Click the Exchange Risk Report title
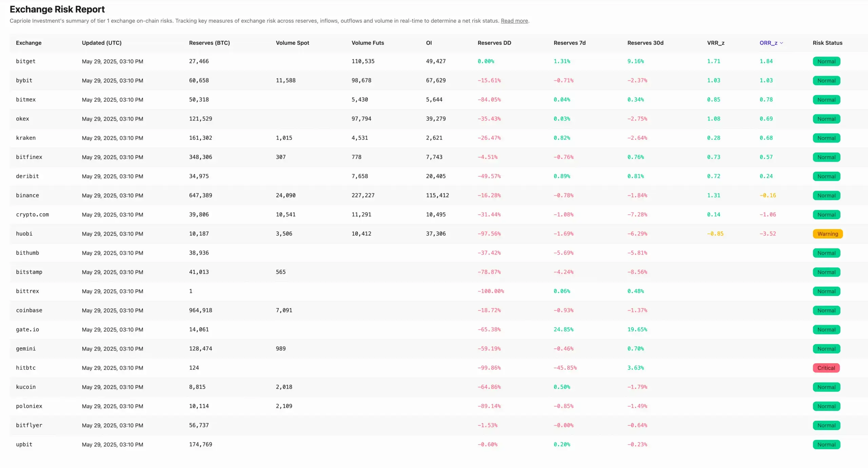Image resolution: width=868 pixels, height=468 pixels. click(x=57, y=9)
